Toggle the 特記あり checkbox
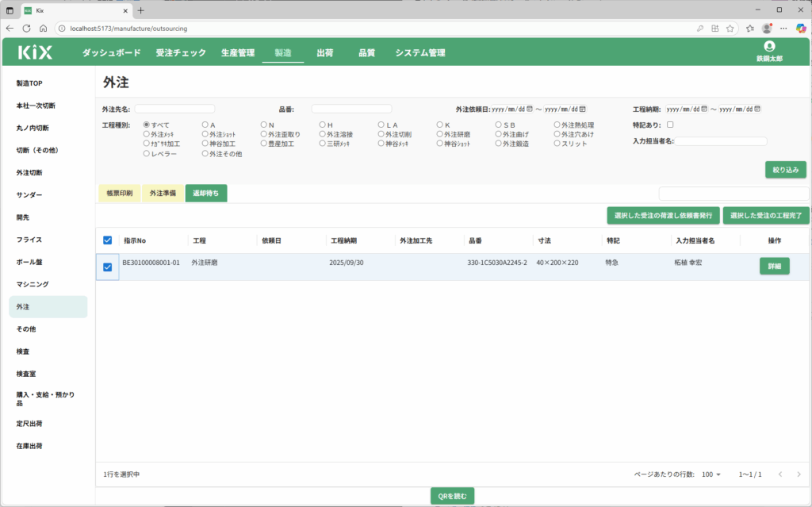Viewport: 812px width, 507px height. (x=670, y=125)
